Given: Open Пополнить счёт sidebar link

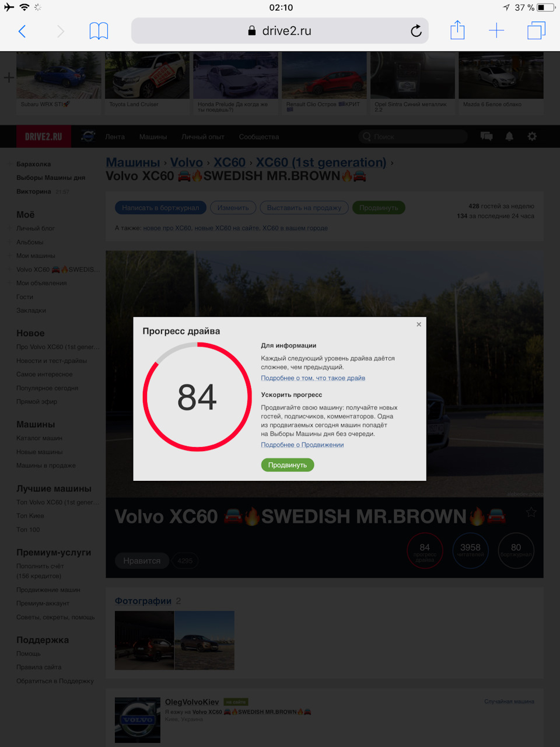Looking at the screenshot, I should tap(40, 566).
